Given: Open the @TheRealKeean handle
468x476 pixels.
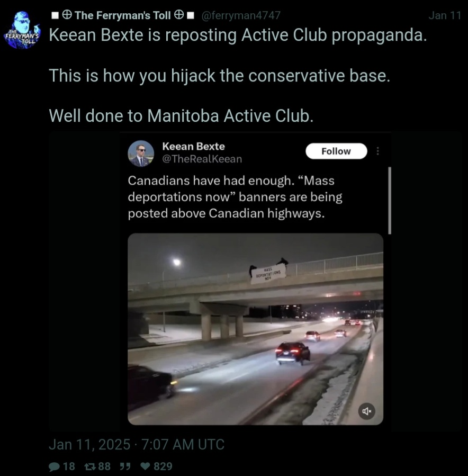Looking at the screenshot, I should 202,159.
